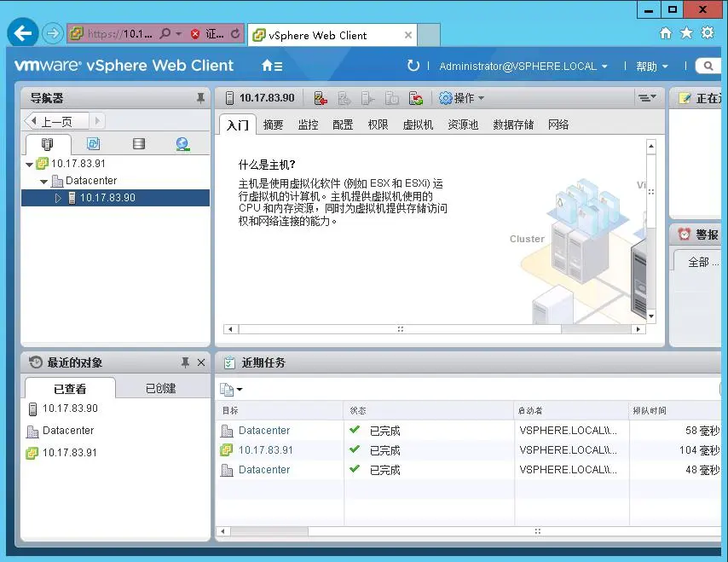Screen dimensions: 728x562
Task: Open the browser home icon
Action: point(665,33)
